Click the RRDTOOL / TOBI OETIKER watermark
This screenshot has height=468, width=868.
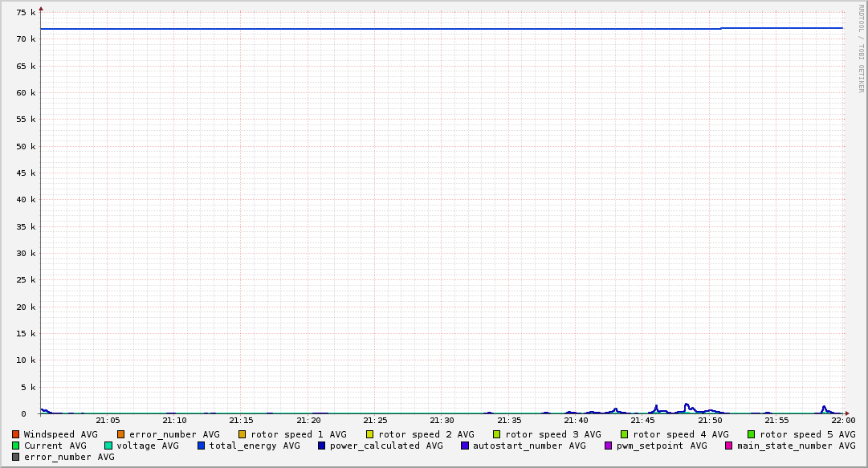861,48
